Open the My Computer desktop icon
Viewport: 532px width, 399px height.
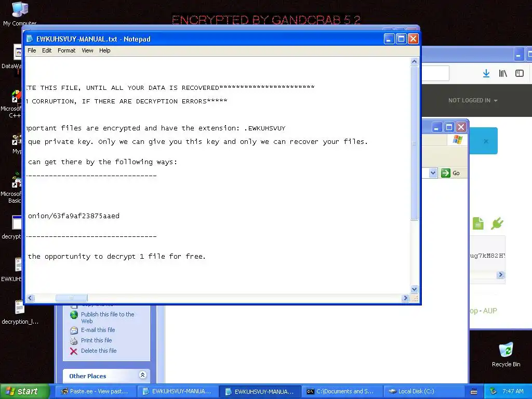point(20,14)
